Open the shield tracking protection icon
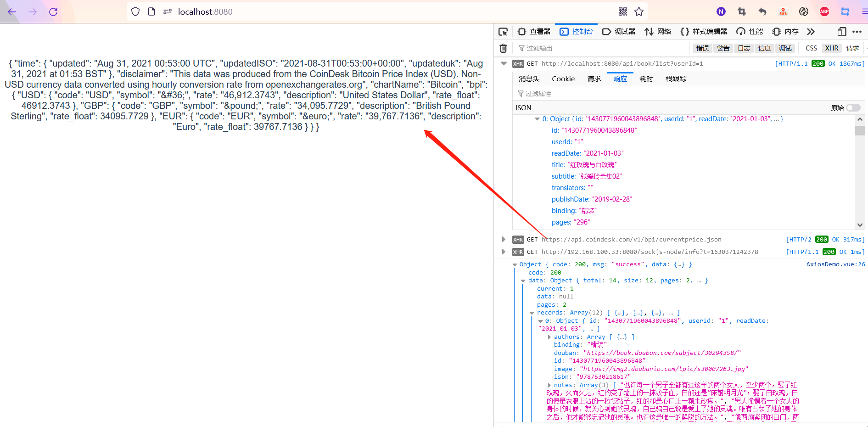This screenshot has height=427, width=868. (135, 12)
